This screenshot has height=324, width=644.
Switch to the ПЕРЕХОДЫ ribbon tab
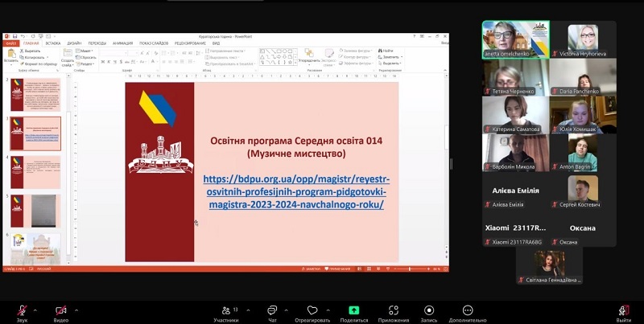97,43
